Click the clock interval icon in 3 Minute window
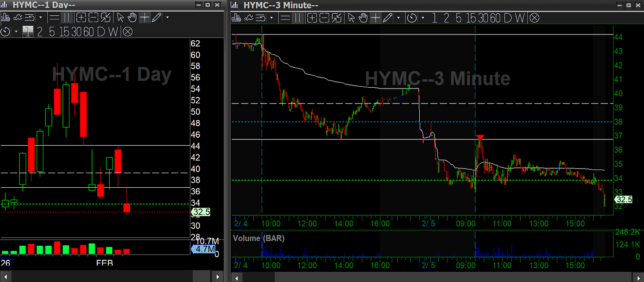This screenshot has height=282, width=644. point(412,18)
